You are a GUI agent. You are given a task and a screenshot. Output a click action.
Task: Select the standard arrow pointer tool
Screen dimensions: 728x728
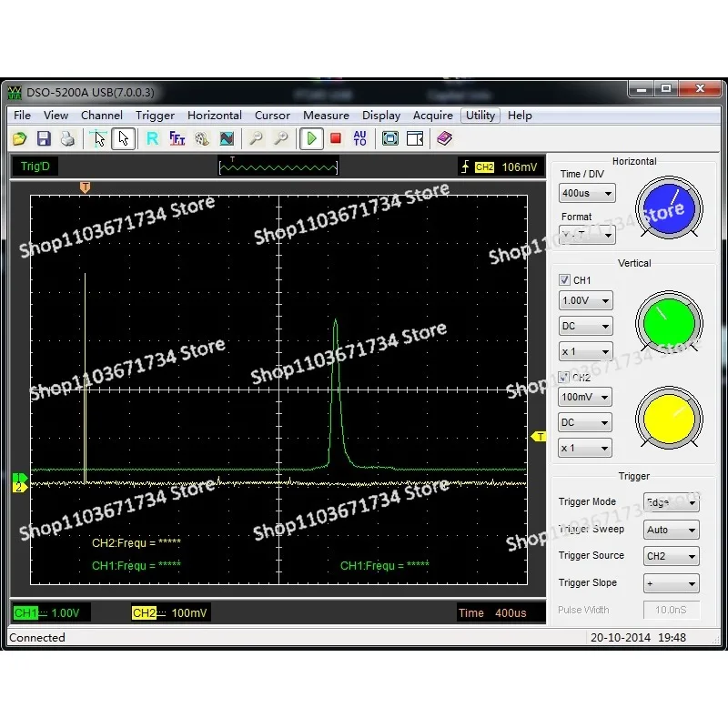click(x=124, y=138)
